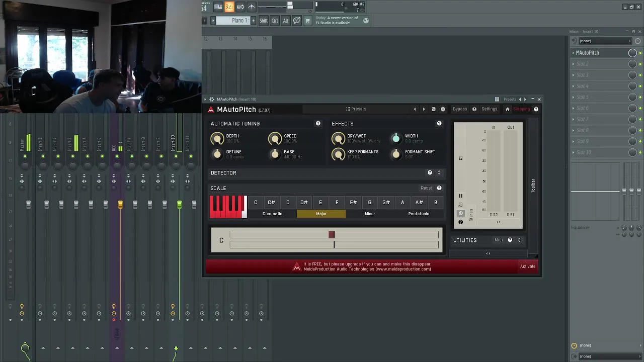This screenshot has width=644, height=362.
Task: Open mixer output (none) dropdown at bottom
Action: click(x=609, y=356)
